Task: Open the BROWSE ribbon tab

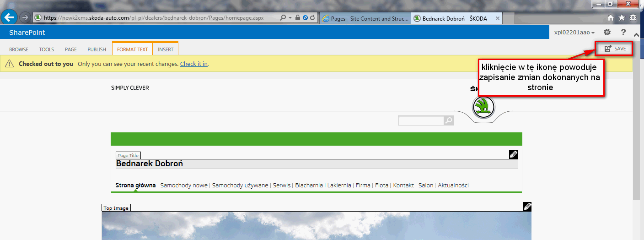Action: pyautogui.click(x=19, y=49)
